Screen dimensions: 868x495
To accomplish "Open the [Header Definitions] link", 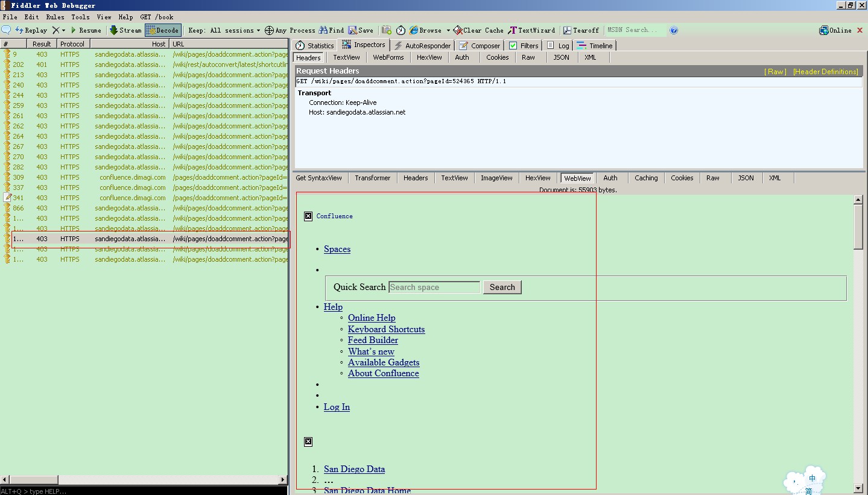I will [x=826, y=71].
